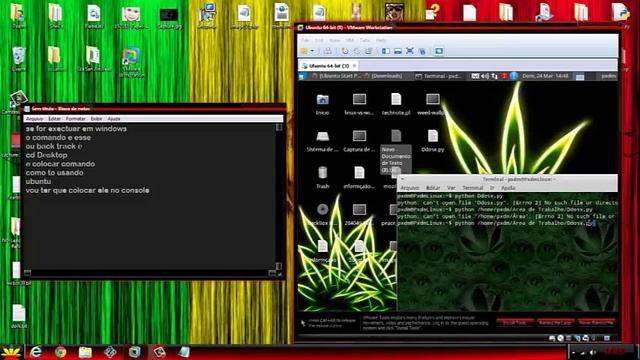Open the red notification icon in Ubuntu panel

pos(504,76)
